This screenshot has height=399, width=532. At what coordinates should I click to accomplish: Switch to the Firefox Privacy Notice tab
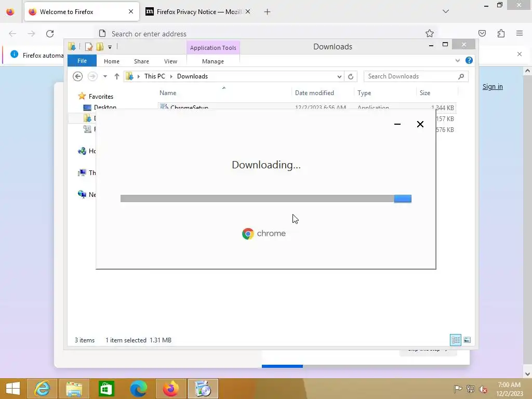[198, 12]
